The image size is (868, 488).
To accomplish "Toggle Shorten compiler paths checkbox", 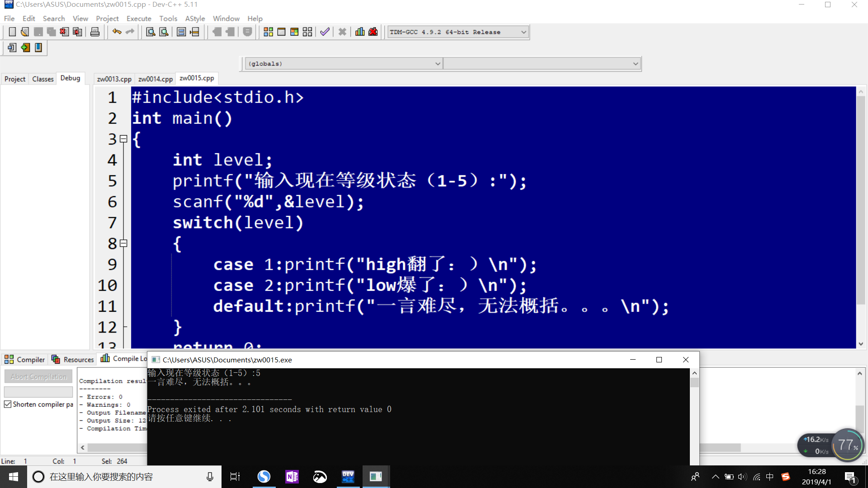I will [8, 404].
